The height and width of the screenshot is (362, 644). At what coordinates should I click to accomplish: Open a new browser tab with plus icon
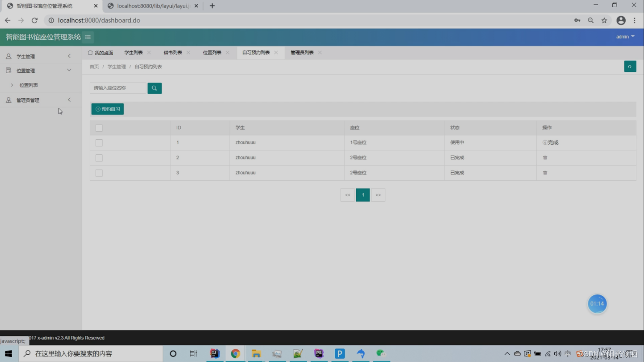point(212,6)
